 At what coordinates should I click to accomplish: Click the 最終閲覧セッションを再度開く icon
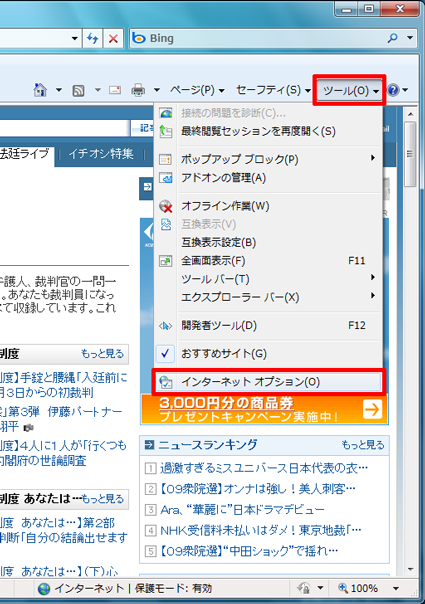(166, 131)
